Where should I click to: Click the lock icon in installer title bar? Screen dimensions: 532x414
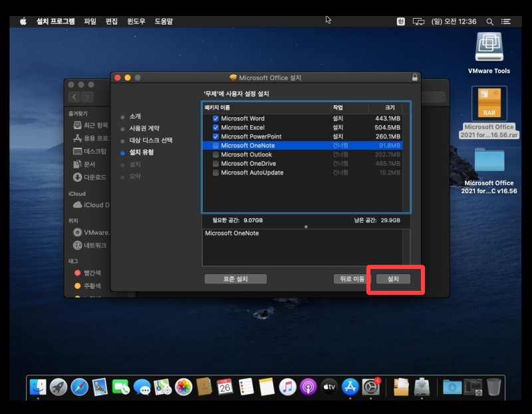(x=414, y=77)
